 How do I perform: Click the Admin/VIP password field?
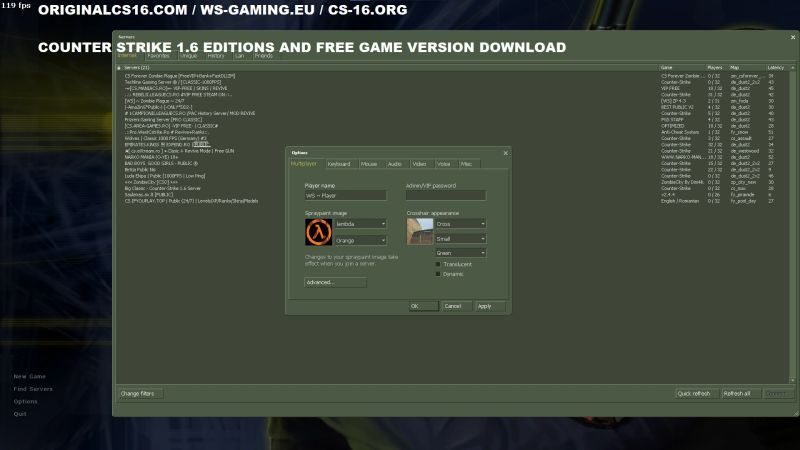[446, 195]
